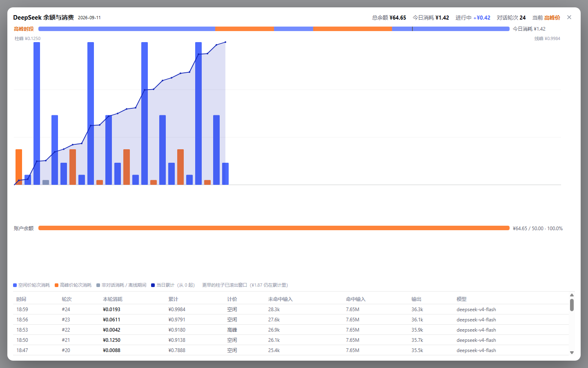This screenshot has height=368, width=588.
Task: Click the 命中输入 column header
Action: coord(356,299)
